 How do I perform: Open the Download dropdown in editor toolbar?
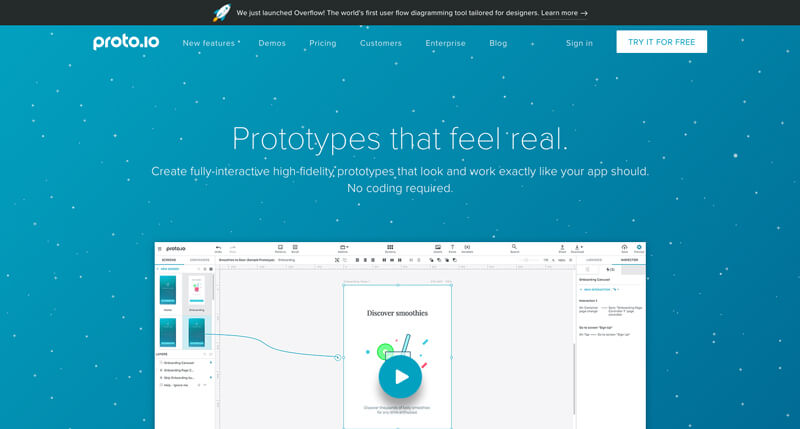pos(578,248)
